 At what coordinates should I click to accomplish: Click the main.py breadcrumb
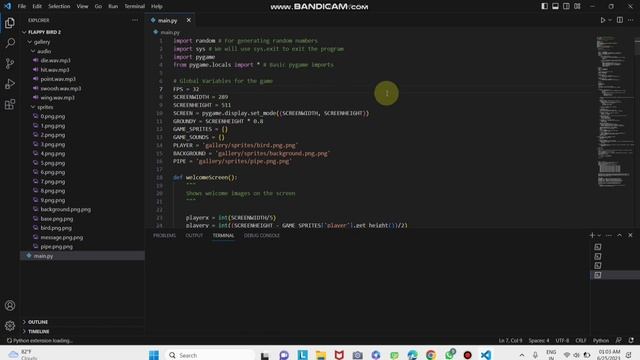[170, 32]
